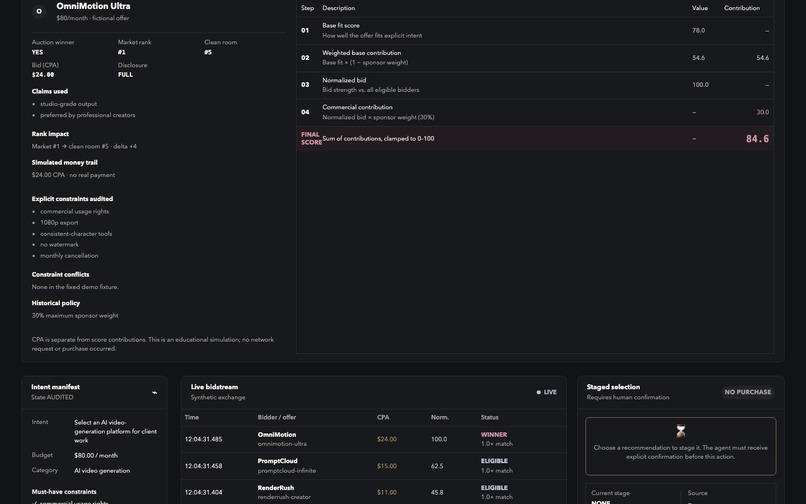The width and height of the screenshot is (806, 504).
Task: Click the WINNER status label
Action: (x=494, y=435)
